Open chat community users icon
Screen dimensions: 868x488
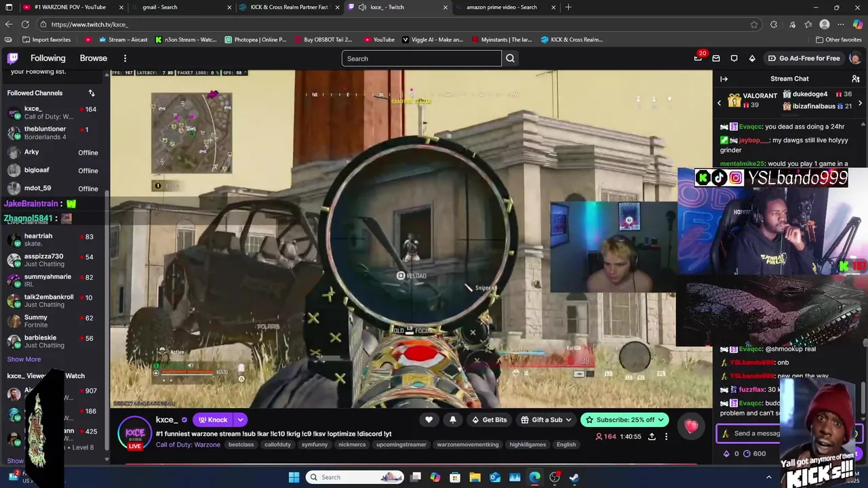tap(856, 79)
